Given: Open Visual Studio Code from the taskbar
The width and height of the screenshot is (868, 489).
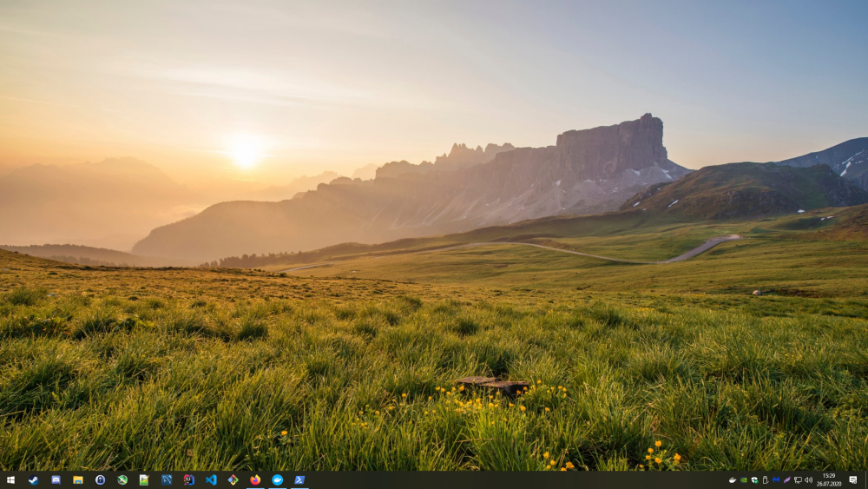Looking at the screenshot, I should pyautogui.click(x=211, y=479).
